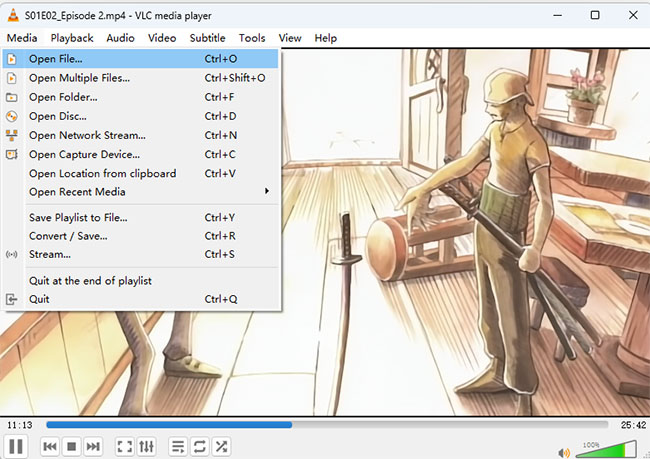Toggle fullscreen video mode
Image resolution: width=650 pixels, height=459 pixels.
click(x=125, y=447)
